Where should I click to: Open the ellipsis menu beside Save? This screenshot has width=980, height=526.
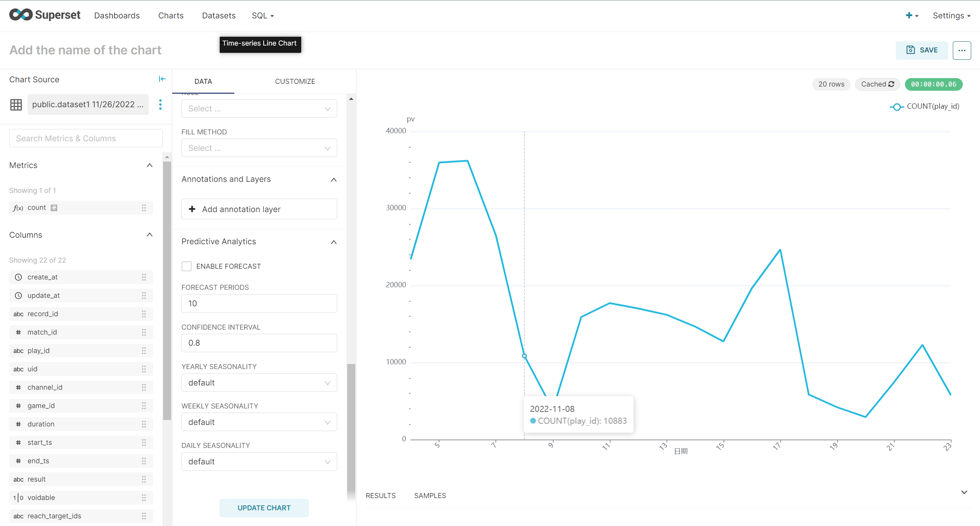pos(962,50)
